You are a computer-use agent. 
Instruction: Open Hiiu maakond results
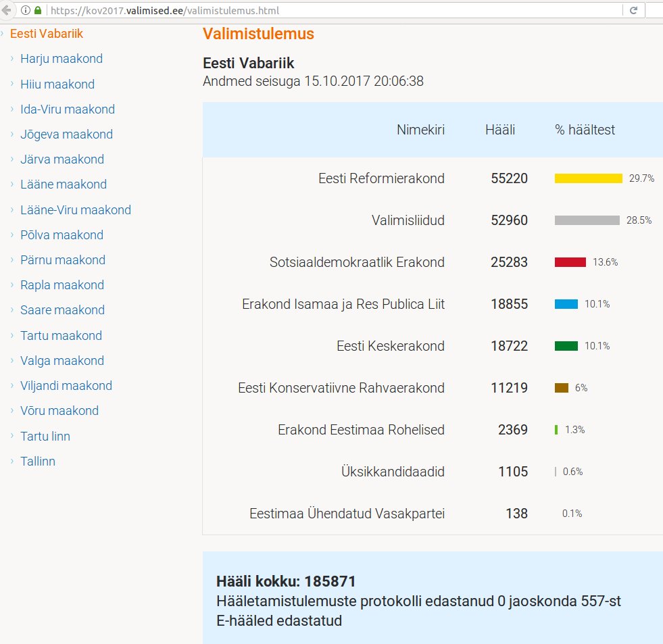click(x=57, y=84)
